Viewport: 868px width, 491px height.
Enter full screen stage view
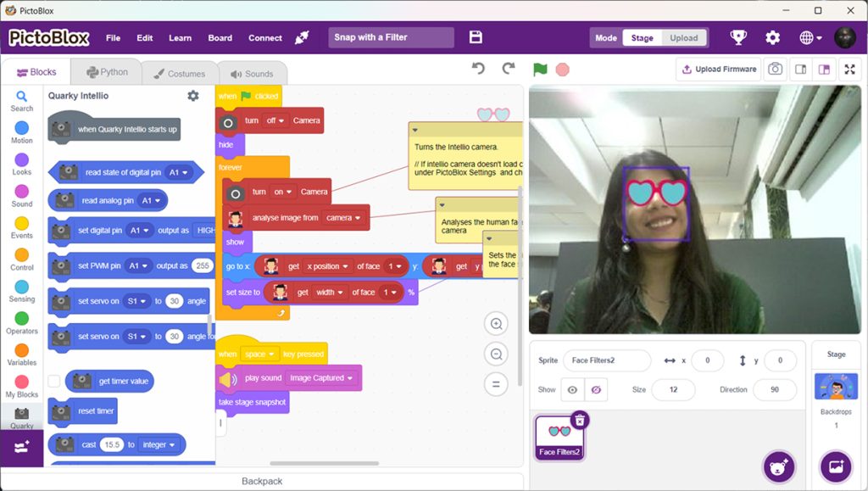click(x=850, y=70)
